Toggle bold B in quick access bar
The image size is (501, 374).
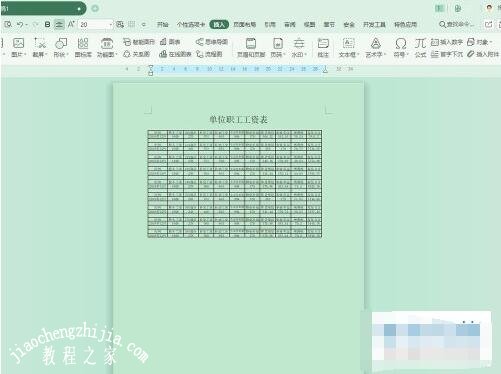pos(47,24)
